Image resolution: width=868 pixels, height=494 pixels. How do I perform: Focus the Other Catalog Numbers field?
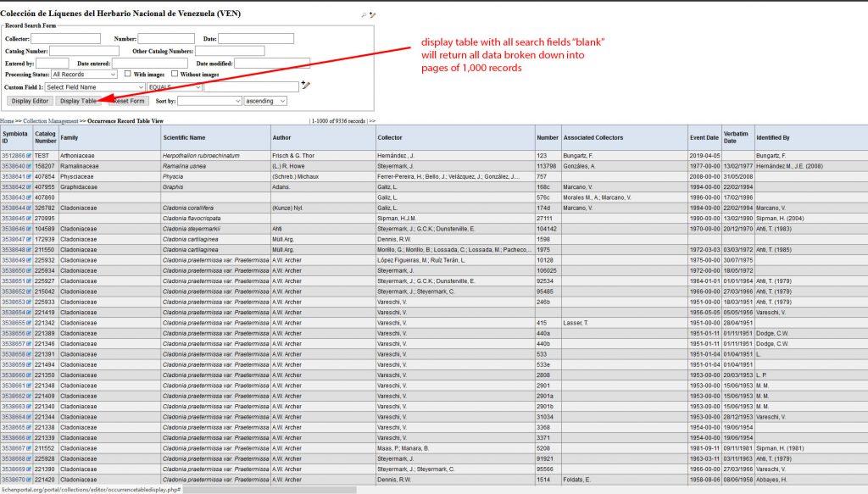(x=230, y=51)
